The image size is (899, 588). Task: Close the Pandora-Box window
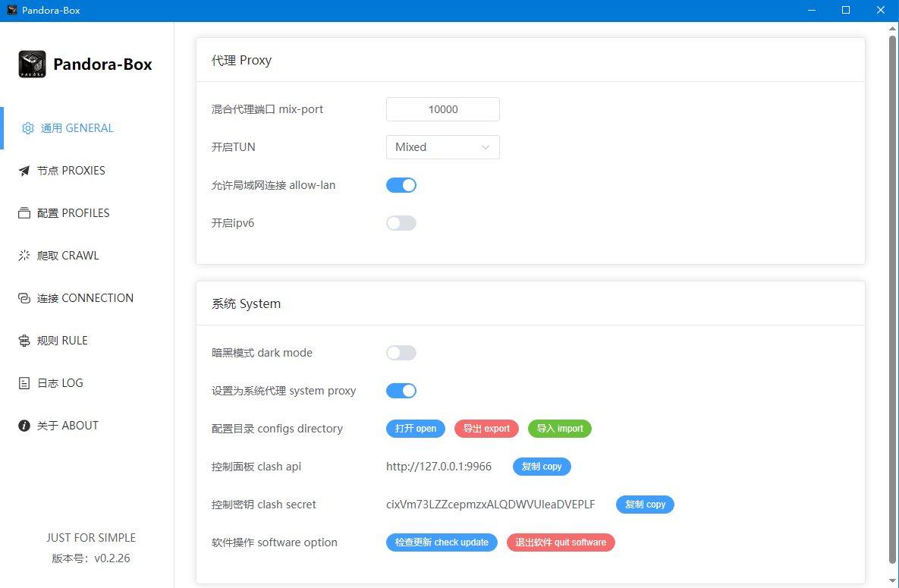[881, 11]
